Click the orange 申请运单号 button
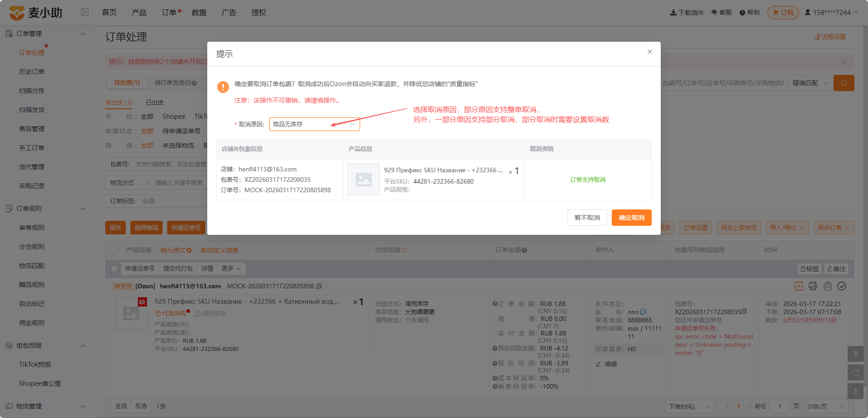This screenshot has height=418, width=868. (x=186, y=228)
